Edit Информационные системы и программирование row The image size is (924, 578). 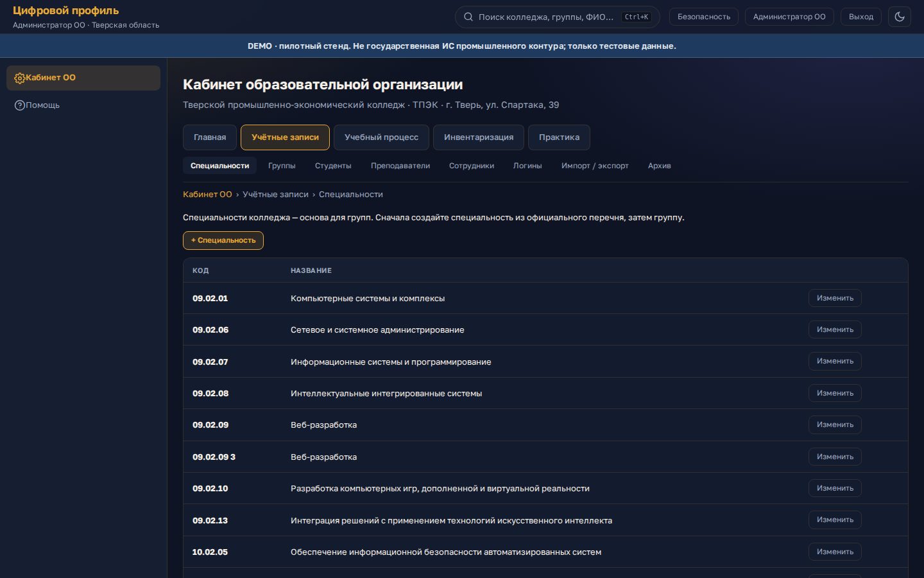tap(835, 361)
